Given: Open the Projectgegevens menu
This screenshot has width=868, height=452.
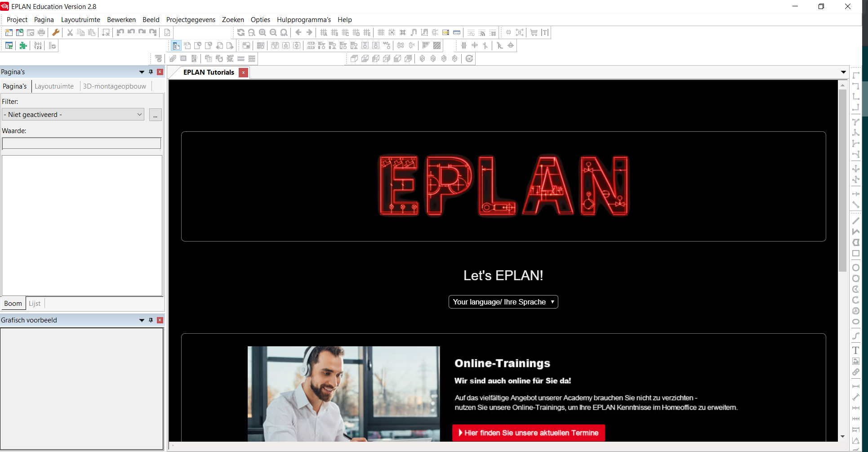Looking at the screenshot, I should 191,19.
